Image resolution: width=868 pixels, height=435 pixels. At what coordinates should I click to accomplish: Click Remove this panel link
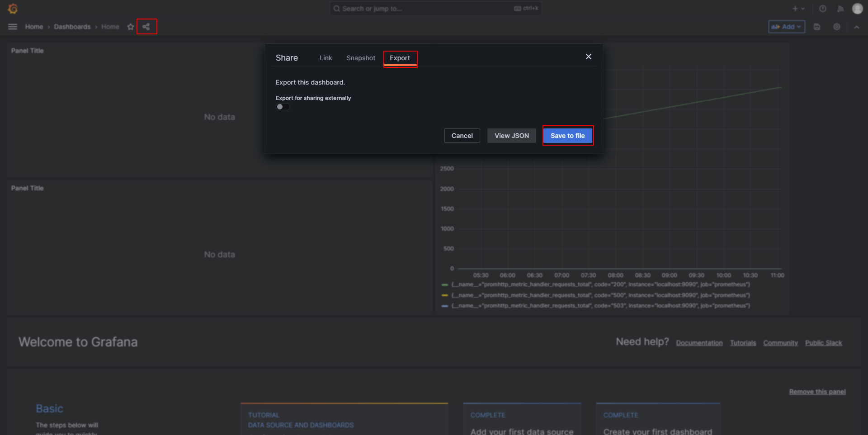[817, 392]
